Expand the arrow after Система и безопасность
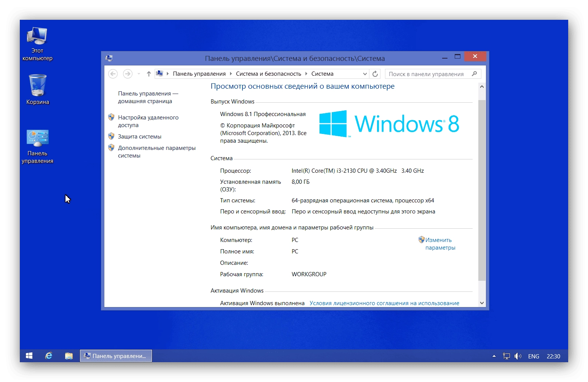Image resolution: width=588 pixels, height=382 pixels. point(306,74)
